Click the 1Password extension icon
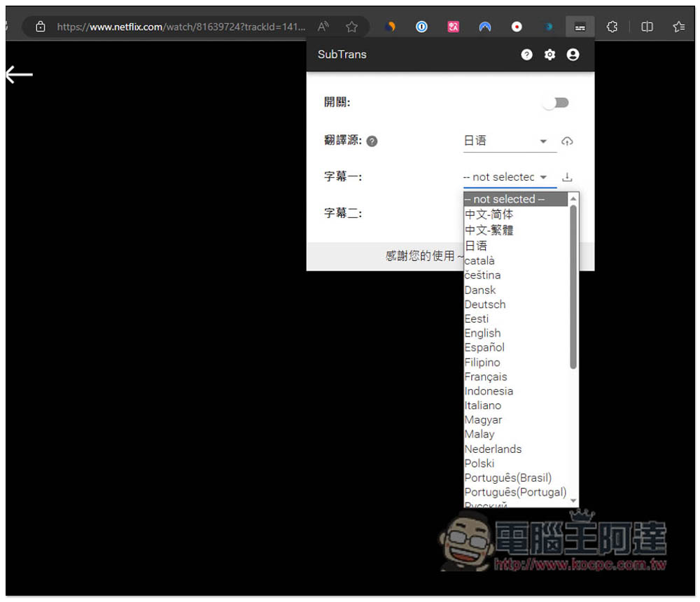700x602 pixels. [421, 27]
